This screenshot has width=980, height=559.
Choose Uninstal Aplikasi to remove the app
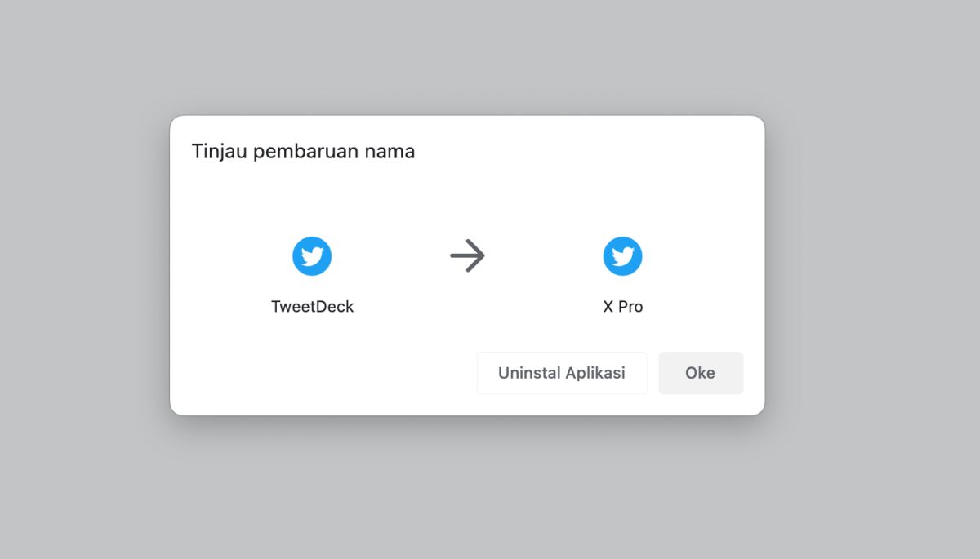[x=562, y=373]
